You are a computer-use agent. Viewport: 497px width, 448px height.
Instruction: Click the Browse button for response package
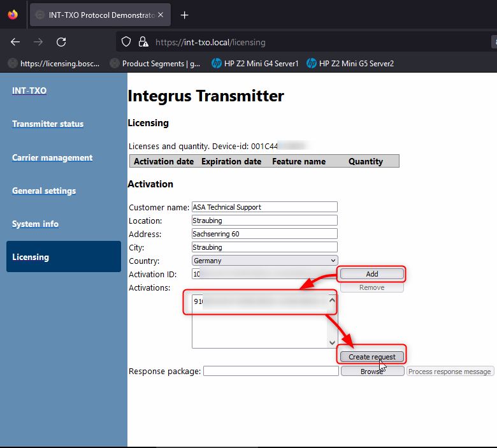click(372, 371)
